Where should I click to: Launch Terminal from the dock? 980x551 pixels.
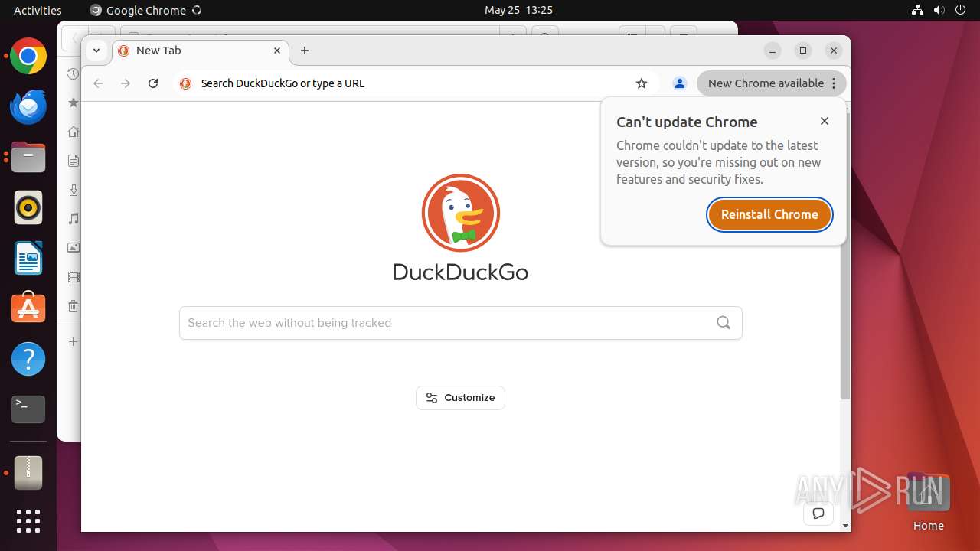coord(28,409)
